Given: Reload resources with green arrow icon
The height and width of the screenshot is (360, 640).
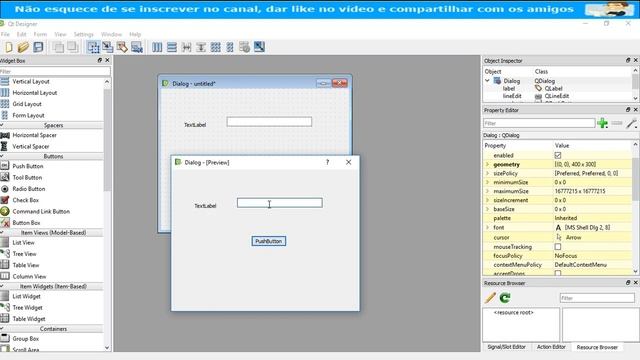Looking at the screenshot, I should tap(505, 298).
